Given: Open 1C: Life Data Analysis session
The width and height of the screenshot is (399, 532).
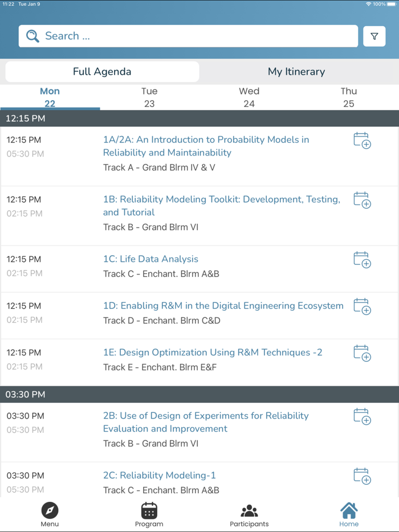Looking at the screenshot, I should coord(150,259).
